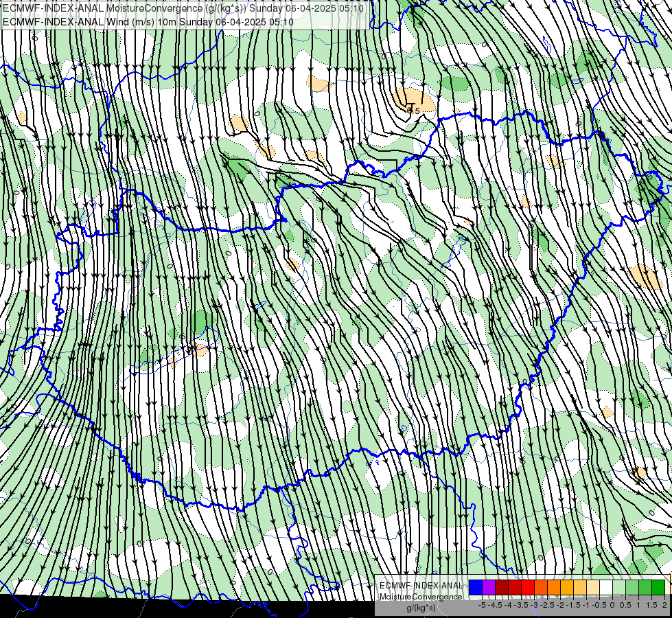
Task: Choose the amber swatch between -2 and -1.5
Action: point(567,587)
